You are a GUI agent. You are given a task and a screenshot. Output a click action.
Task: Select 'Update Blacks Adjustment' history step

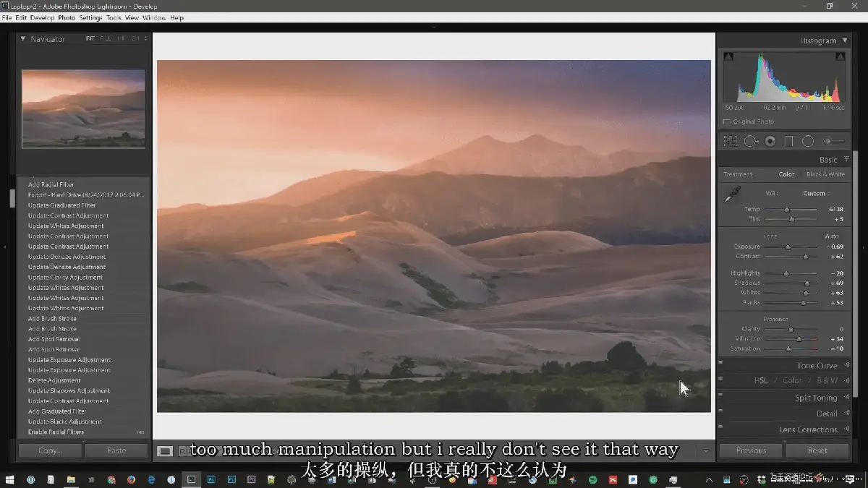(64, 421)
